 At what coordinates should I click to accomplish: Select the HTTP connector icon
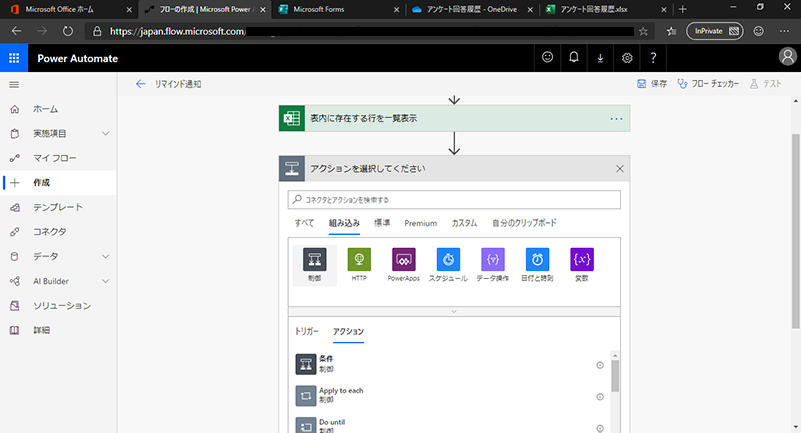click(x=359, y=260)
